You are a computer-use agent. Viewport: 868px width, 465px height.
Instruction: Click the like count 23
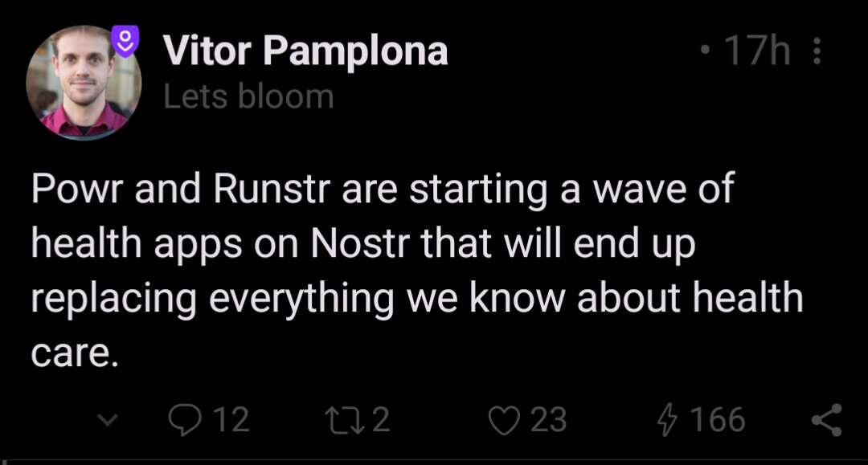549,420
